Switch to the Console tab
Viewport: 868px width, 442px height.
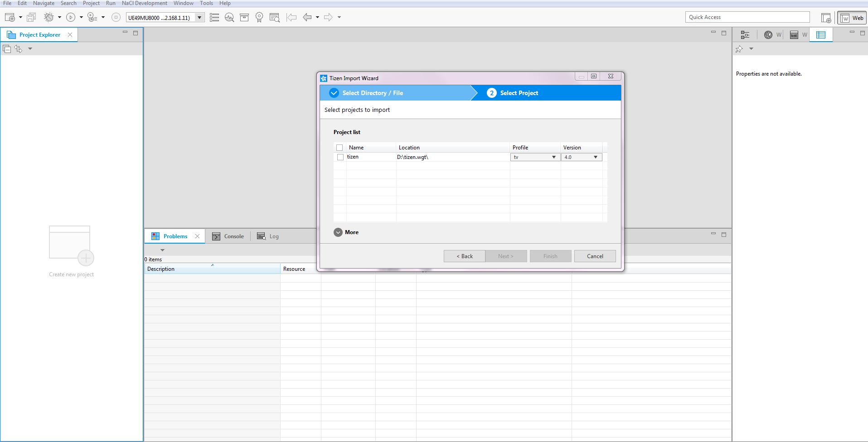coord(228,236)
